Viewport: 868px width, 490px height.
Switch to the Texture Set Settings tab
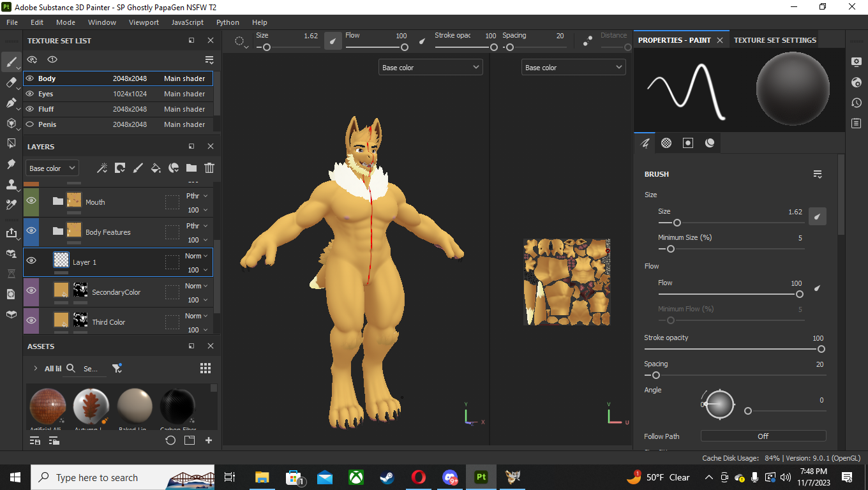[775, 40]
